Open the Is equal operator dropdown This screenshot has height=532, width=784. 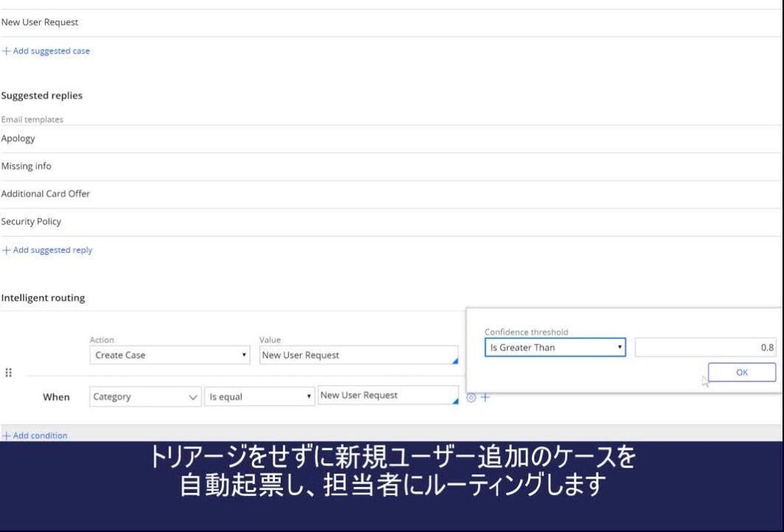click(x=260, y=397)
